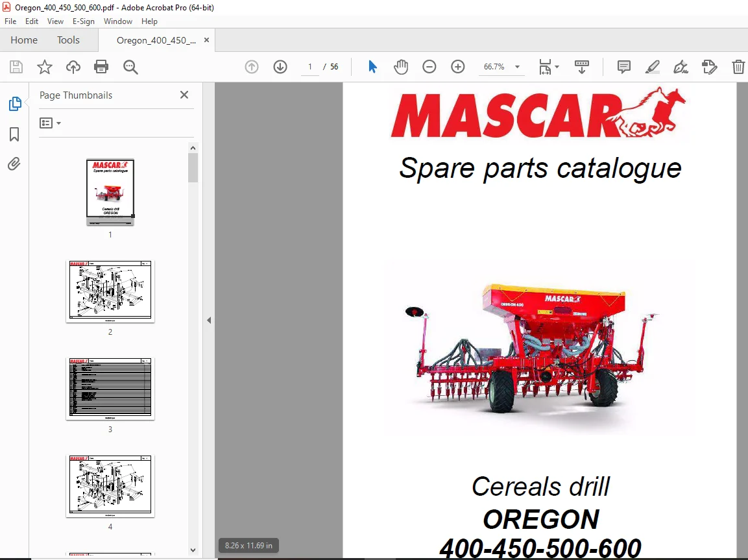Add document to starred with star icon
Screen dimensions: 748x560
pos(44,67)
